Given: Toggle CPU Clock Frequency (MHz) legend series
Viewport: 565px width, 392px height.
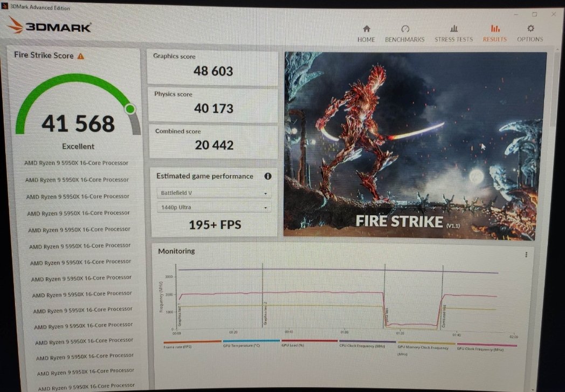Looking at the screenshot, I should coord(367,344).
